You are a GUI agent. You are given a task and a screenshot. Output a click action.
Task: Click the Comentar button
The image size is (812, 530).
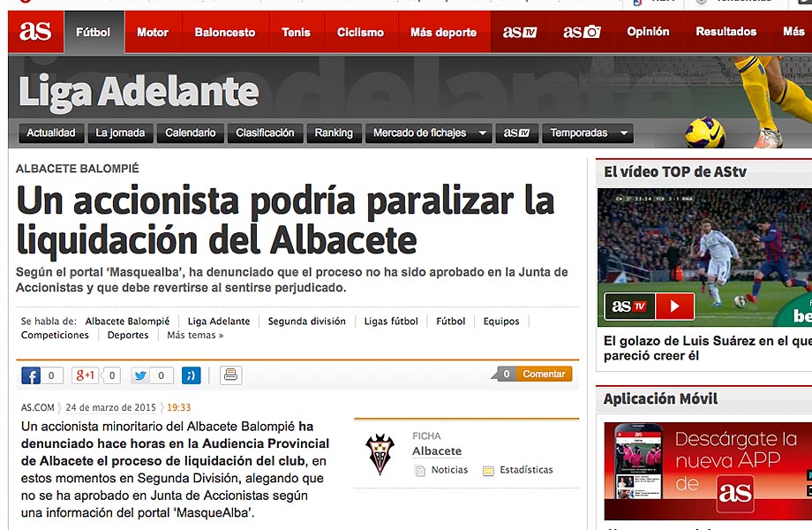[x=544, y=374]
